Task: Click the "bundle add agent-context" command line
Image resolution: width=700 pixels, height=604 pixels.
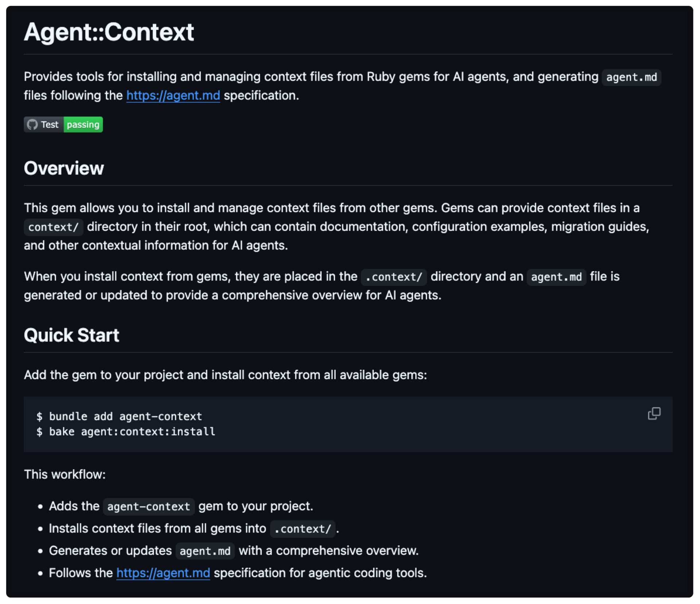Action: click(x=119, y=417)
